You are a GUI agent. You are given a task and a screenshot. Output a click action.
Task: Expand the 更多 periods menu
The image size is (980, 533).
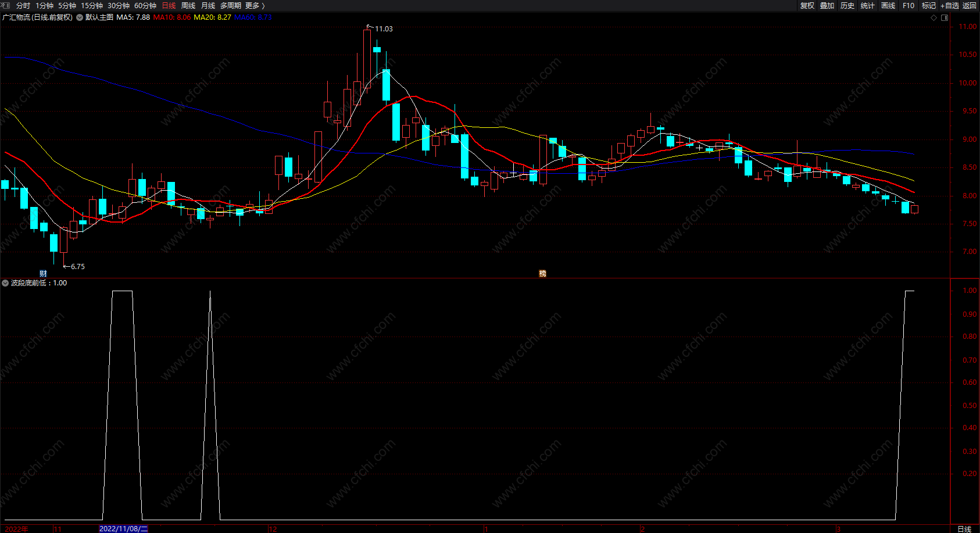pyautogui.click(x=255, y=6)
